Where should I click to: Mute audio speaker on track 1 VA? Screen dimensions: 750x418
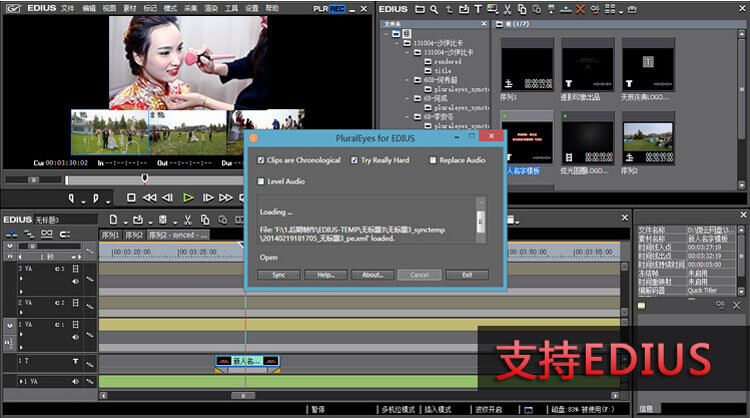pos(75,337)
